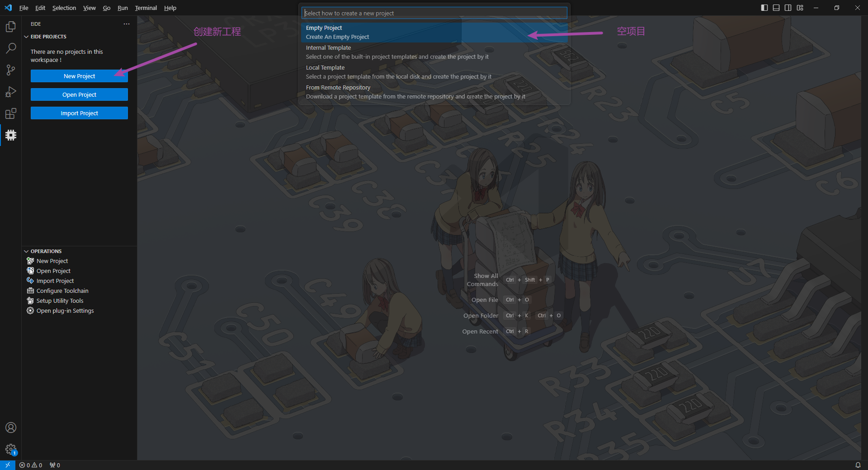The height and width of the screenshot is (470, 868).
Task: Open the Explorer view in activity bar
Action: coord(11,27)
